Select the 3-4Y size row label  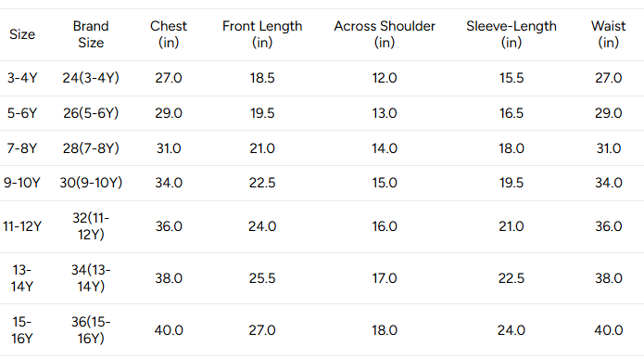click(22, 78)
